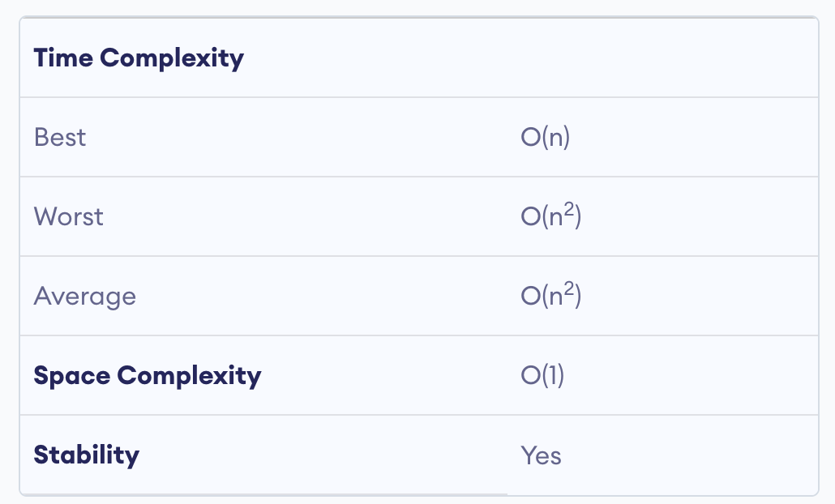Click the word Time in the header
Screen dimensions: 835x504
[x=63, y=58]
